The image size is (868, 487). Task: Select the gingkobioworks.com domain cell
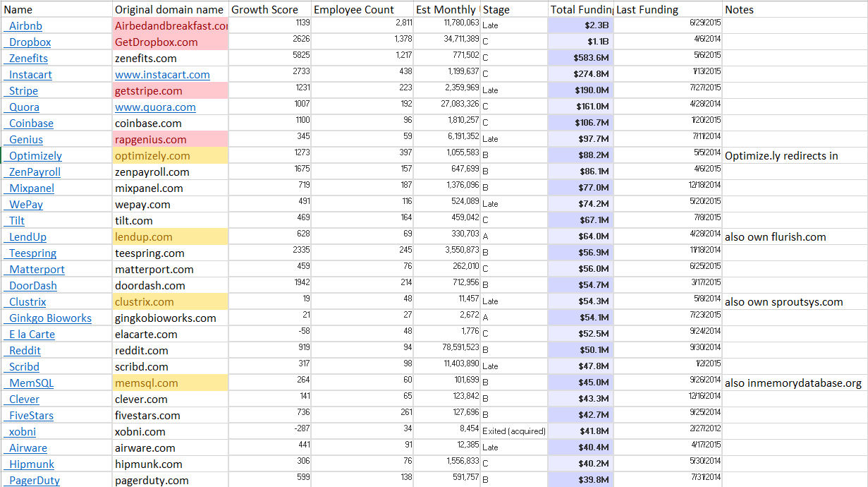pos(170,318)
